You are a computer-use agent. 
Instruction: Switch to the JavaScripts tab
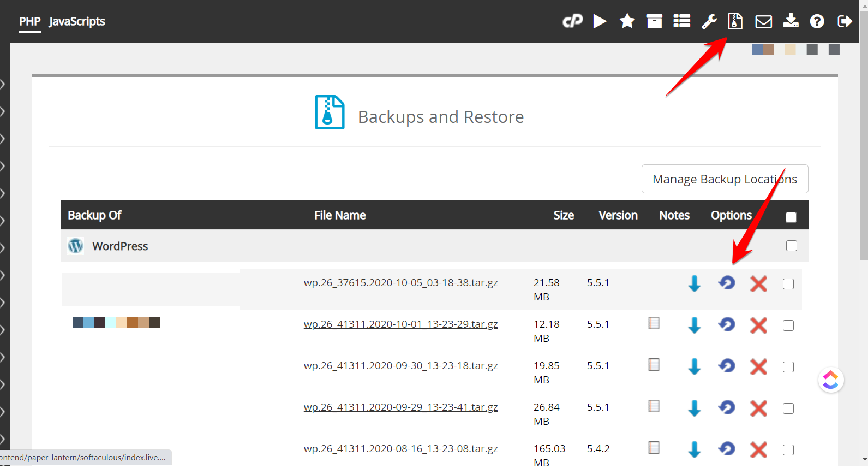pyautogui.click(x=77, y=21)
